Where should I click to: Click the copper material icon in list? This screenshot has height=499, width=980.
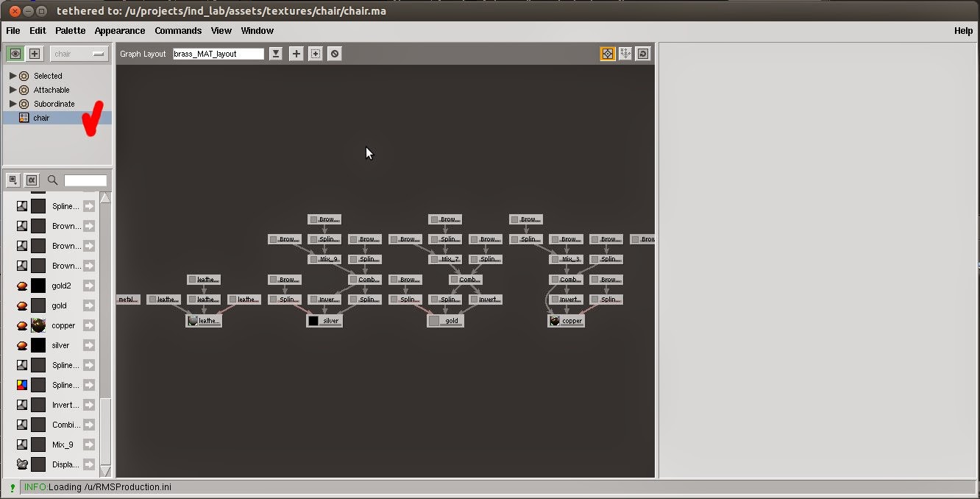(x=22, y=325)
